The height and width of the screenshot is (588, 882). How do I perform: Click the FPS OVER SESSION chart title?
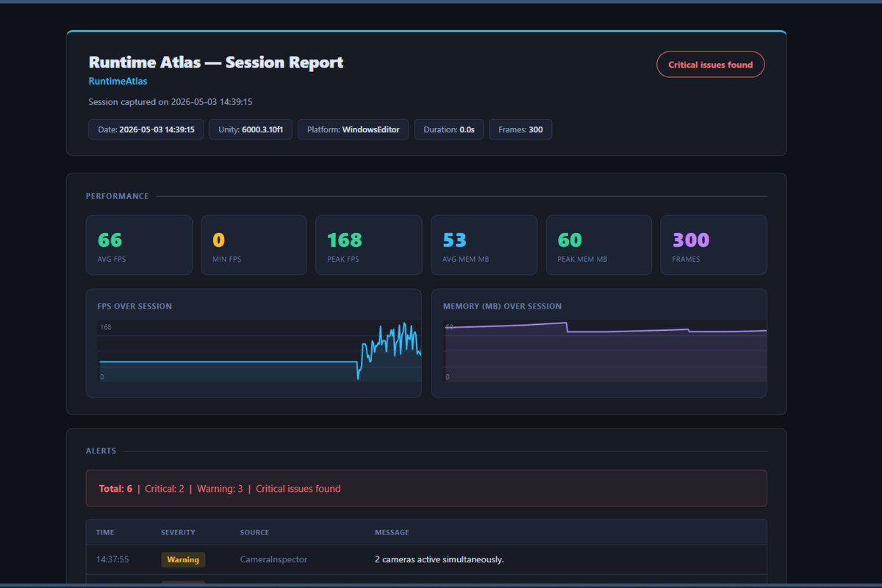coord(135,306)
